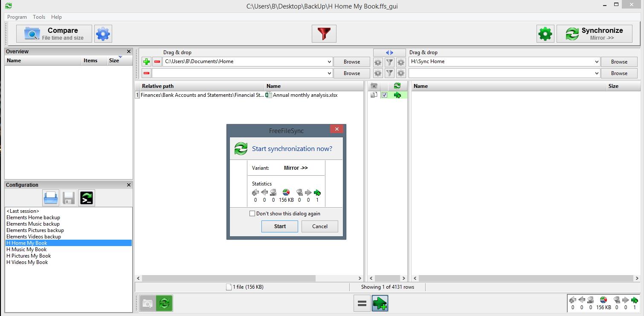Image resolution: width=644 pixels, height=316 pixels.
Task: Browse for the H:\Sync Home folder
Action: click(619, 62)
